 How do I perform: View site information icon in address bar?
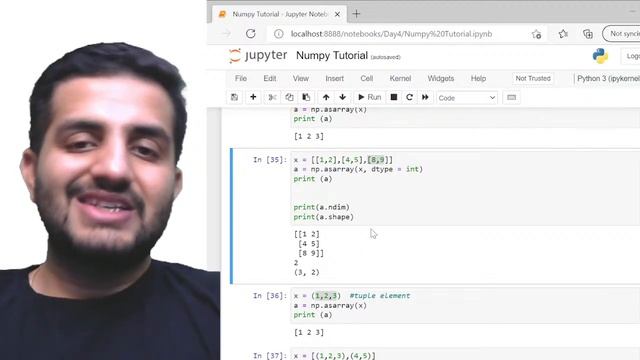[x=278, y=34]
